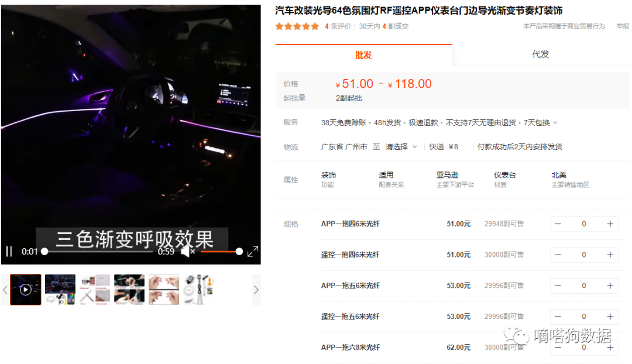The height and width of the screenshot is (364, 632).
Task: Click minus button for 遥控一拖五6米光纤
Action: 558,317
